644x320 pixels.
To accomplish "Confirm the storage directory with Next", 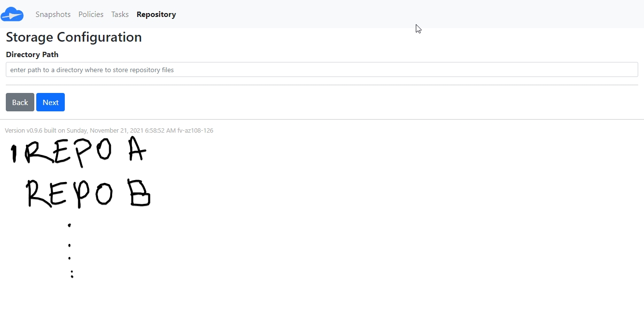I will click(50, 102).
